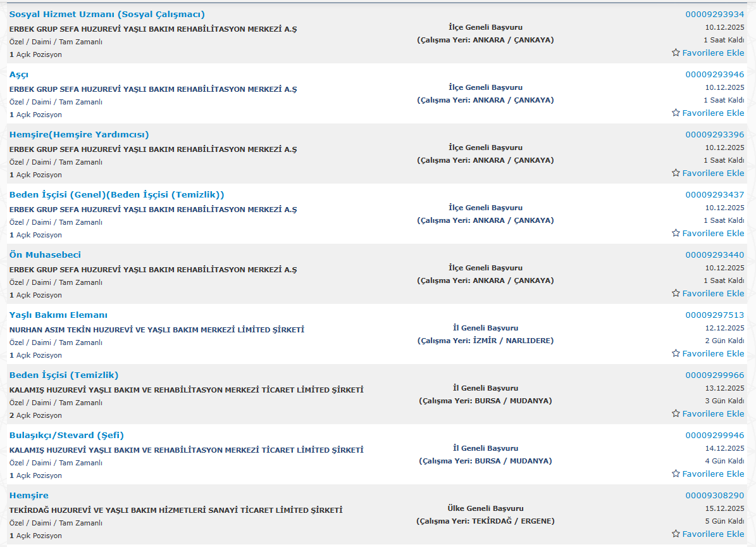
Task: Open the Hemşire(Hemşire Yardımcısı) title link
Action: [79, 135]
